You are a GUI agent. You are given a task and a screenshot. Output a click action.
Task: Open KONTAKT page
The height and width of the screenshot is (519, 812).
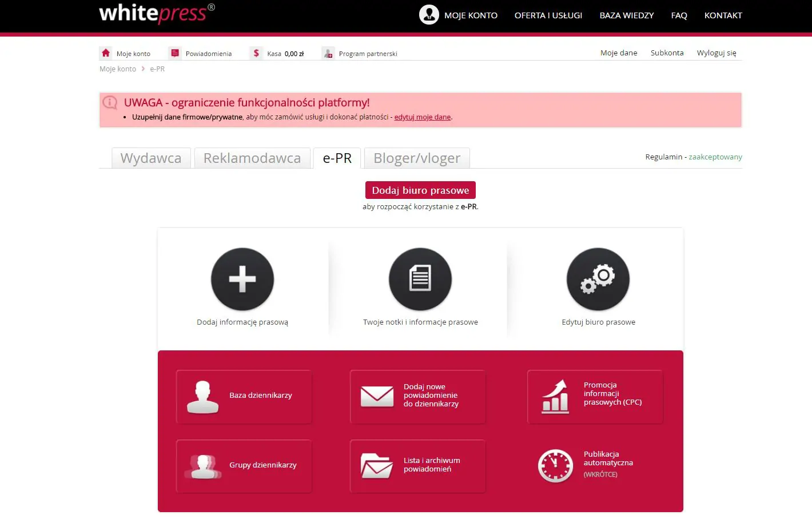[x=723, y=15]
